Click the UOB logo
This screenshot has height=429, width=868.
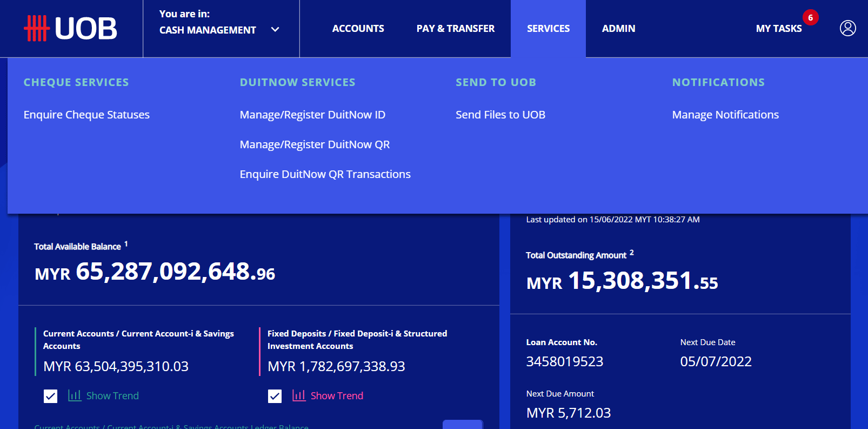tap(70, 28)
